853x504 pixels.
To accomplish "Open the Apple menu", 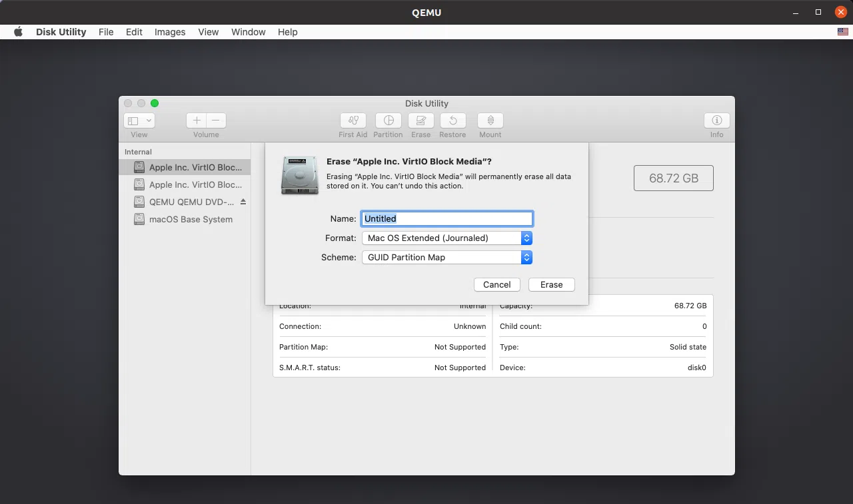I will click(x=18, y=32).
